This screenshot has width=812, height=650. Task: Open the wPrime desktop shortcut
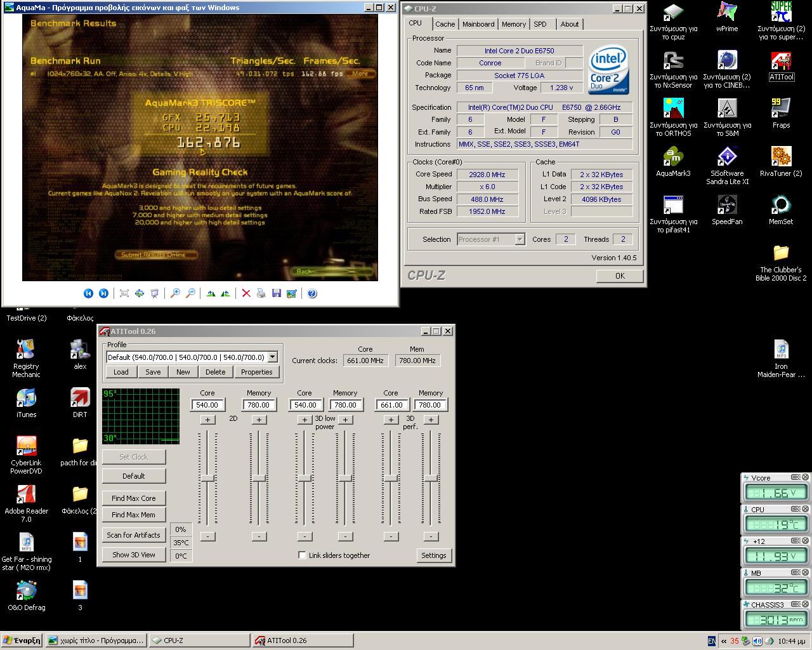click(727, 17)
